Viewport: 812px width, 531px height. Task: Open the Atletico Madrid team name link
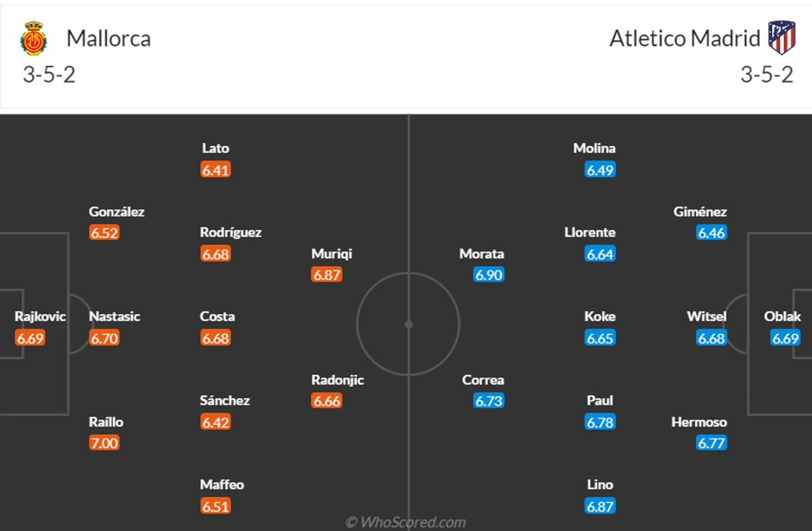685,38
